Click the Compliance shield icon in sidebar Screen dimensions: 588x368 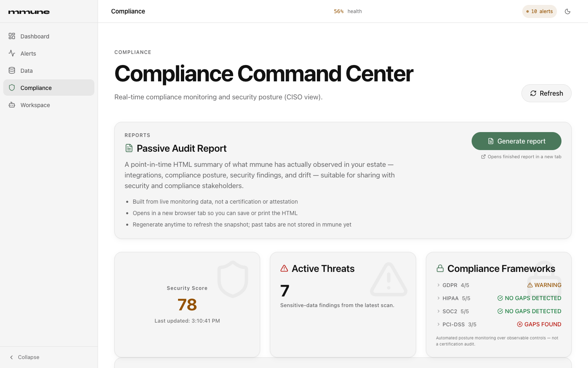coord(12,88)
